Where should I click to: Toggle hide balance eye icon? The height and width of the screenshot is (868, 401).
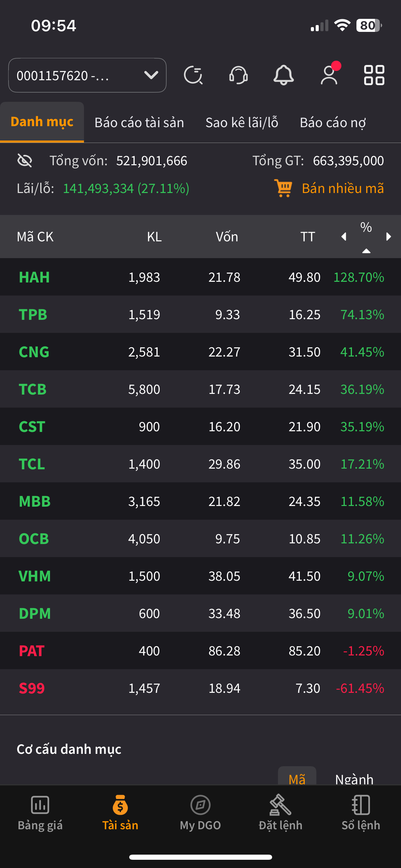(25, 160)
